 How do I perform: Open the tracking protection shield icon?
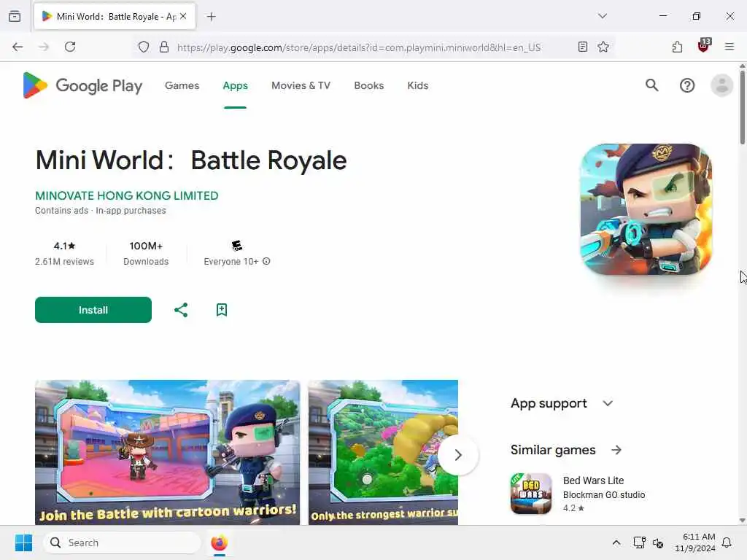pyautogui.click(x=144, y=47)
